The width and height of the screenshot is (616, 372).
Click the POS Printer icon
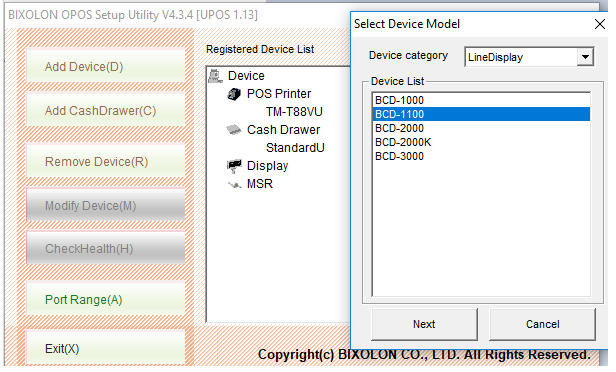pos(234,94)
